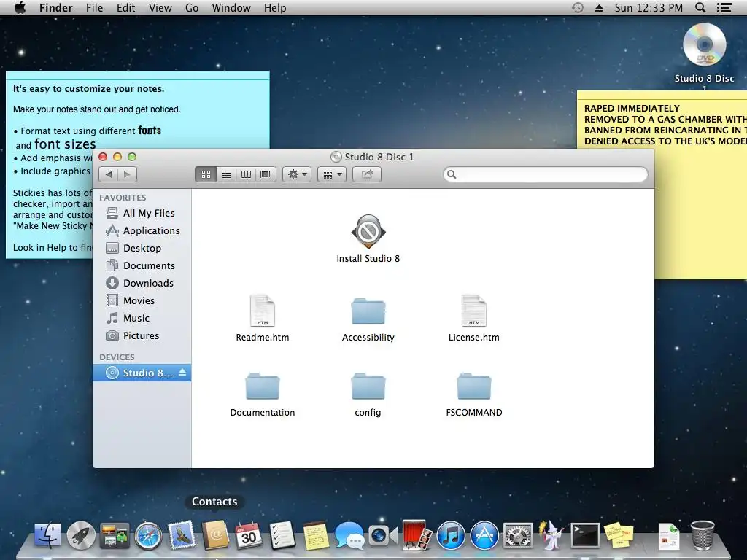Select the License.htm file

tap(474, 311)
